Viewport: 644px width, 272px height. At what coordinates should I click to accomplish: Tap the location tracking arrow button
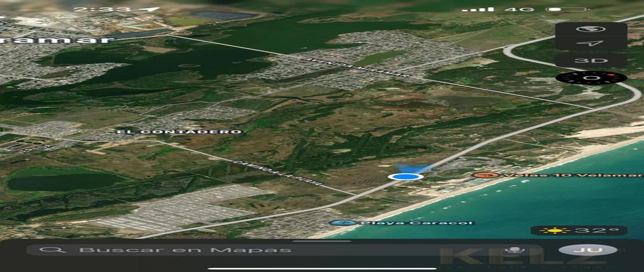click(x=591, y=43)
